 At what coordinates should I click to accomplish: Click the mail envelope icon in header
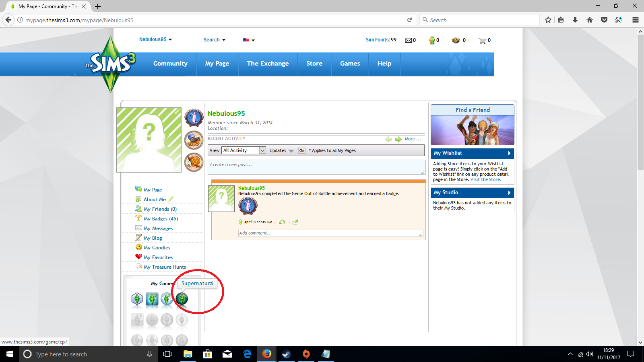point(409,40)
